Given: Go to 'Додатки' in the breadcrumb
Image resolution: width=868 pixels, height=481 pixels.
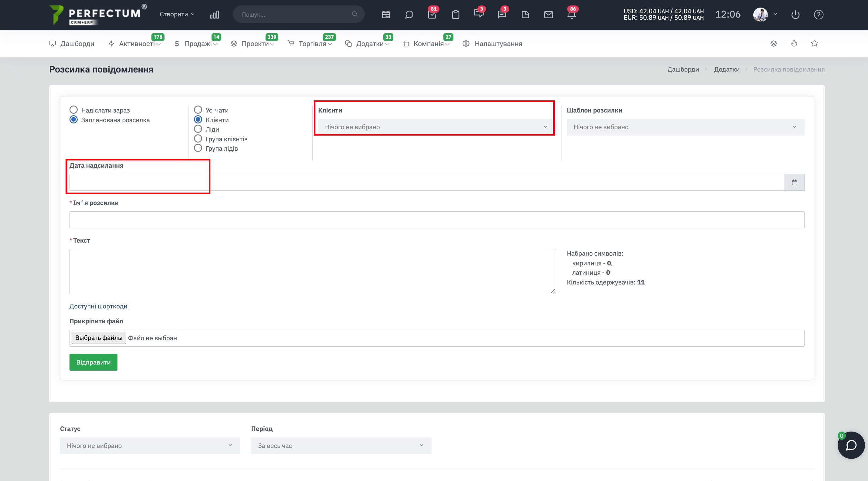Looking at the screenshot, I should coord(727,69).
